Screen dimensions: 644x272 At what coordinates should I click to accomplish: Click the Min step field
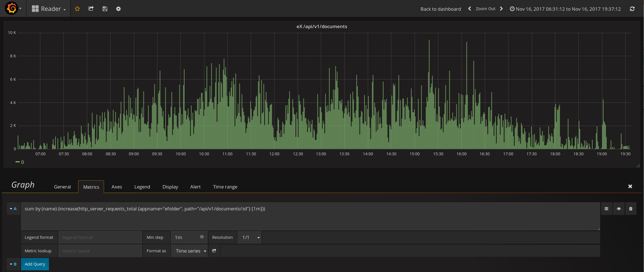[186, 237]
